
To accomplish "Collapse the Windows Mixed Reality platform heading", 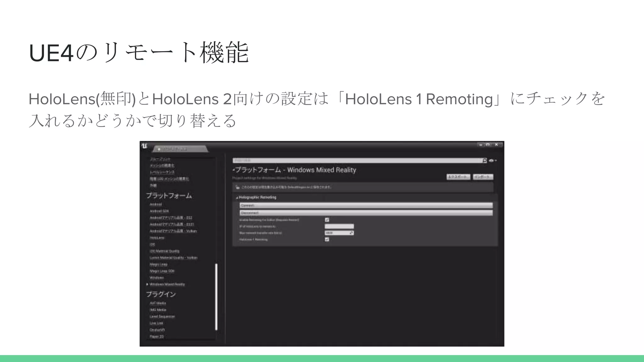I will tap(234, 170).
